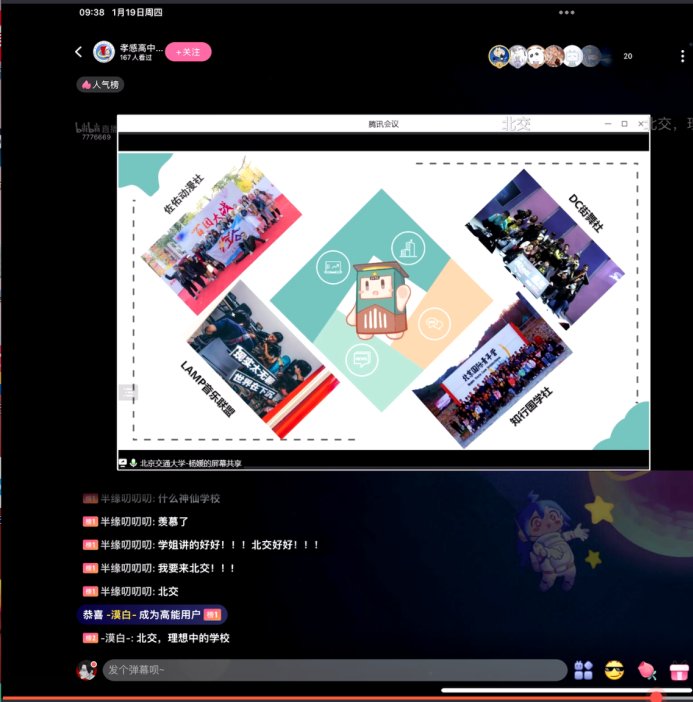
Task: Click the -漠白- high-energy user notice
Action: (x=152, y=615)
